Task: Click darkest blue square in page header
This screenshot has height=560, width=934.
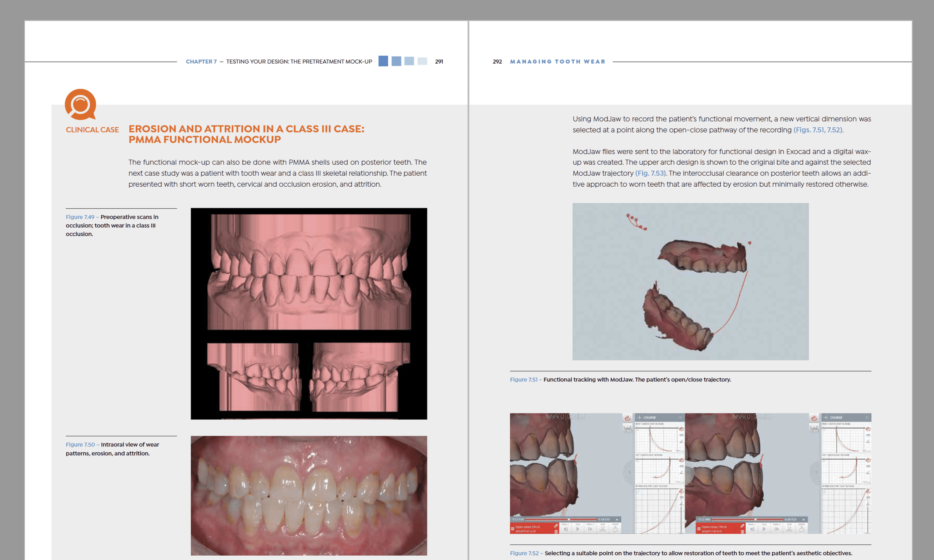Action: [x=383, y=61]
